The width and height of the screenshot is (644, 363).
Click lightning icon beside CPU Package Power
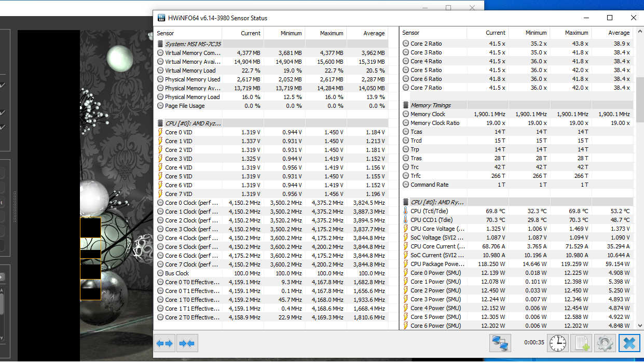[x=406, y=264]
